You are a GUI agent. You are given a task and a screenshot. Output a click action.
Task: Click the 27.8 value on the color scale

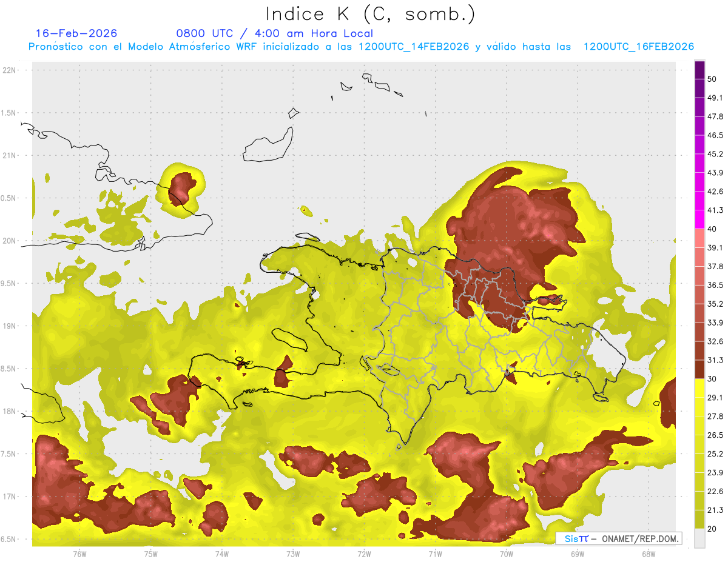(x=715, y=416)
